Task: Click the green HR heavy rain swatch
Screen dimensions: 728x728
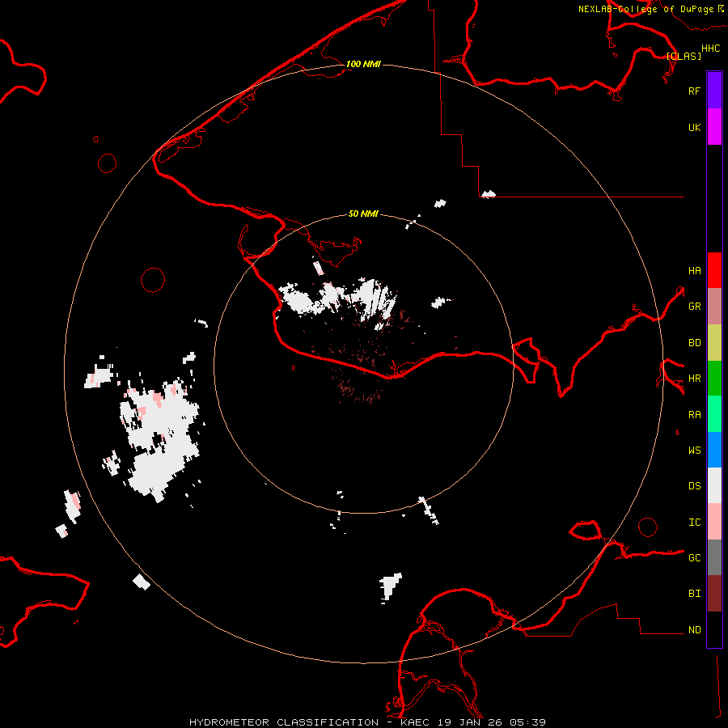Action: pyautogui.click(x=714, y=378)
